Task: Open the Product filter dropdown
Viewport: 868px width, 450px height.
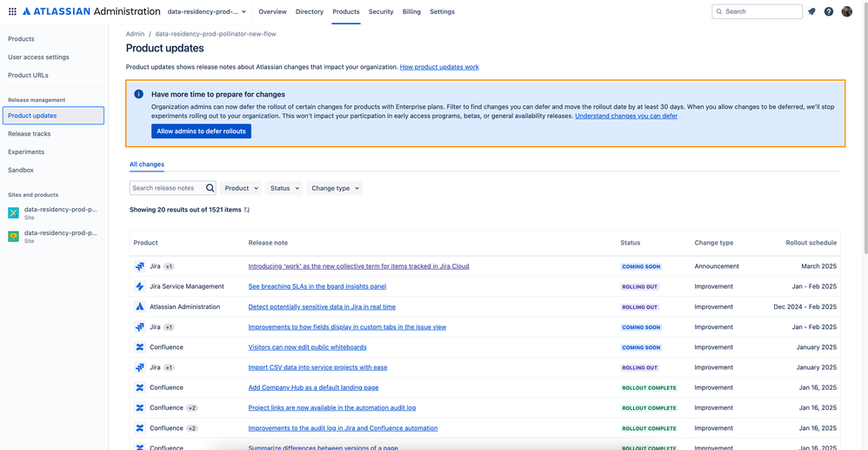Action: click(x=241, y=188)
